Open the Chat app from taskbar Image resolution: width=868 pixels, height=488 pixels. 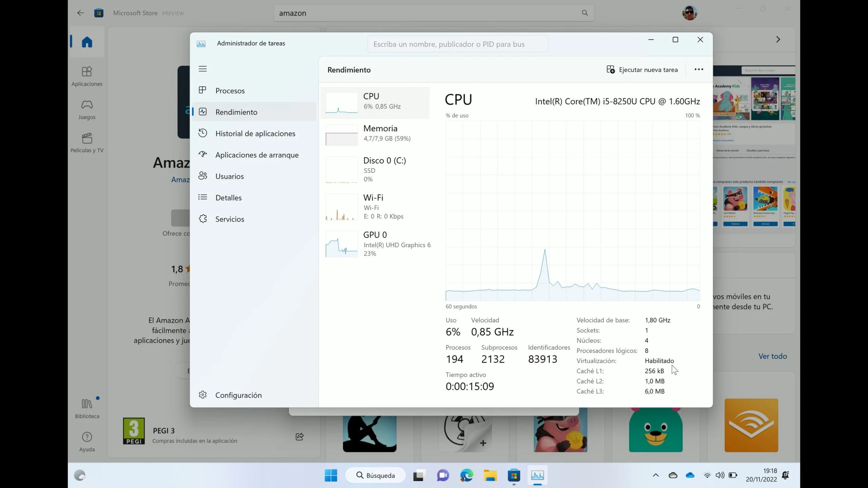click(x=443, y=475)
